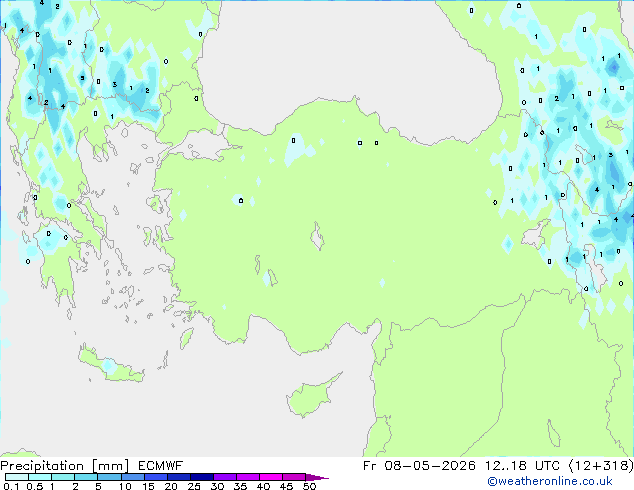Click the 'ECMWF' model label
Viewport: 634px width, 490px height.
point(161,466)
